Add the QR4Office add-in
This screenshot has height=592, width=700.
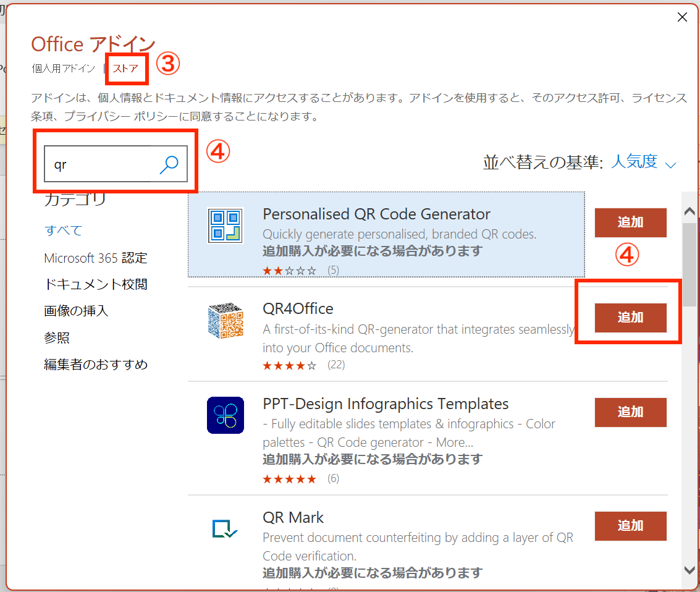point(630,318)
